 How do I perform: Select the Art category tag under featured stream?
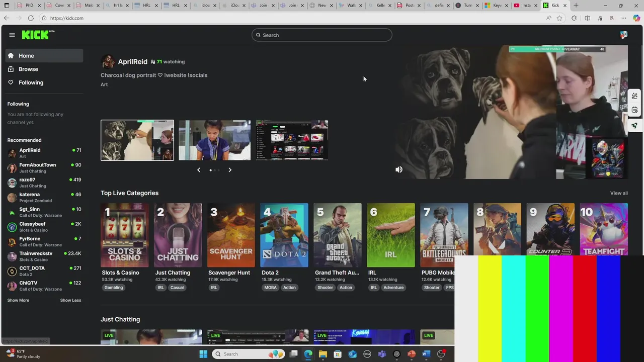104,84
